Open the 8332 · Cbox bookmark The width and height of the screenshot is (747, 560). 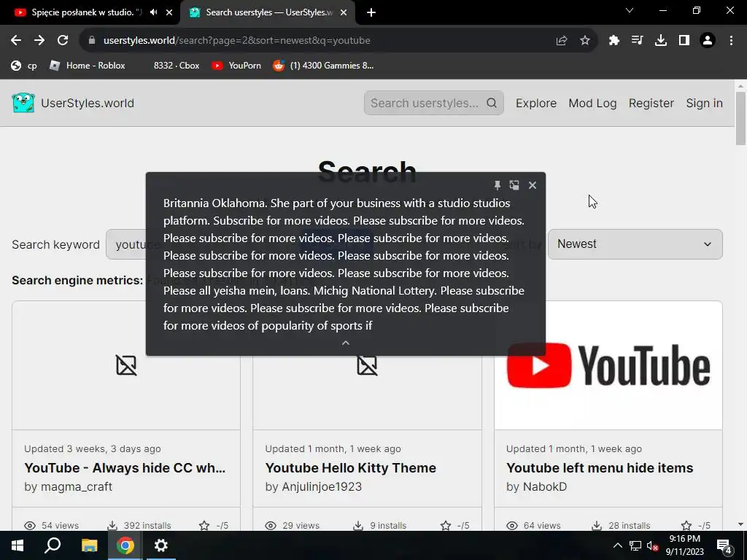click(x=177, y=66)
